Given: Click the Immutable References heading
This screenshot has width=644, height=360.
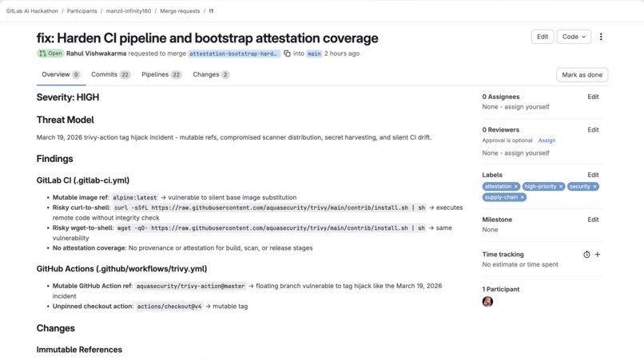Looking at the screenshot, I should point(79,350).
